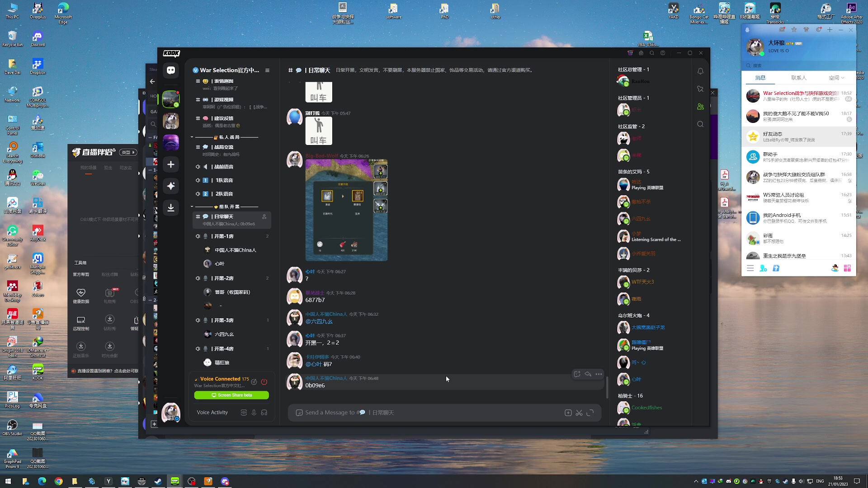Open KOOK home direct messages icon

click(171, 70)
